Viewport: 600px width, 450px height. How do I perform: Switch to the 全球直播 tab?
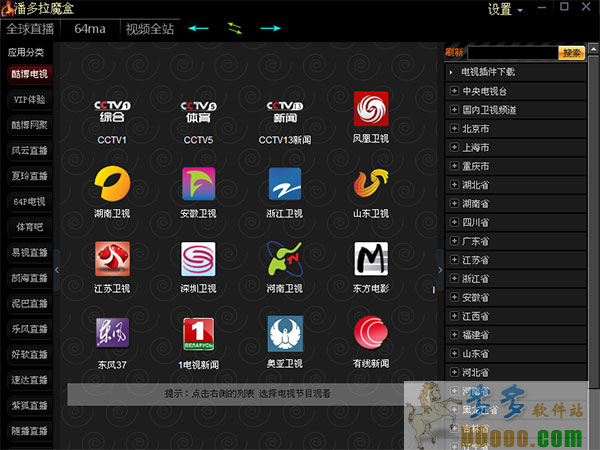[30, 29]
